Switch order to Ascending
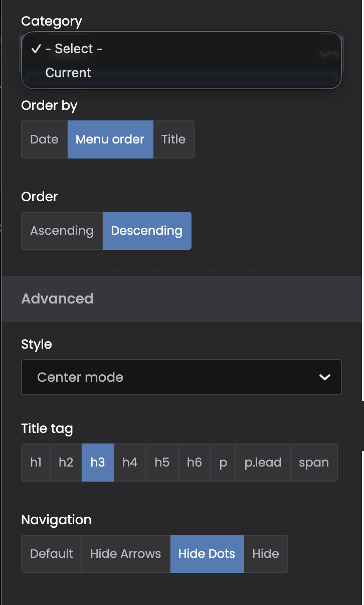This screenshot has height=605, width=364. [x=62, y=231]
